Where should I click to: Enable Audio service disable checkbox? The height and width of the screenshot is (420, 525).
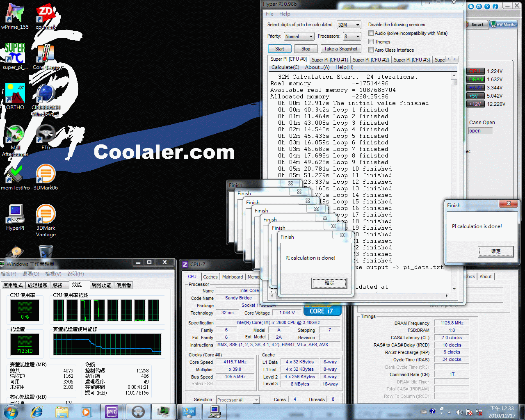[371, 33]
